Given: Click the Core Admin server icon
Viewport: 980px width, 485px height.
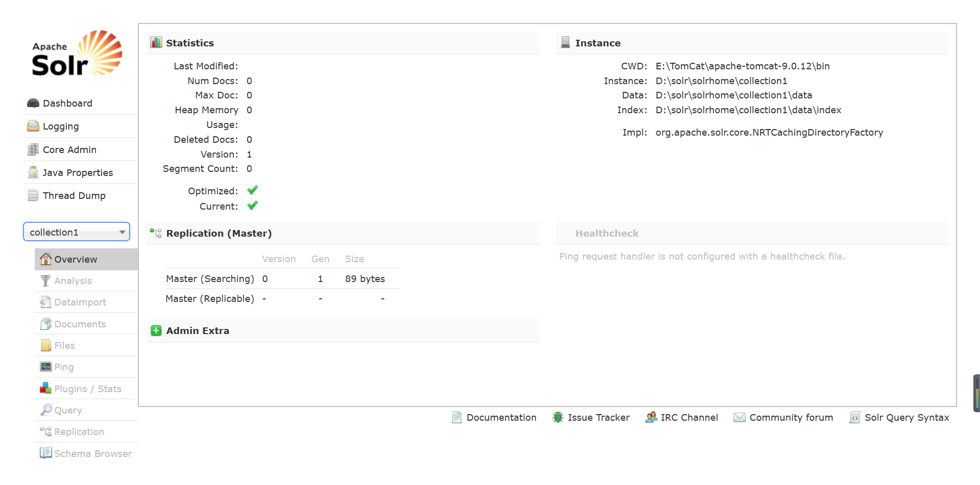Looking at the screenshot, I should (x=33, y=149).
